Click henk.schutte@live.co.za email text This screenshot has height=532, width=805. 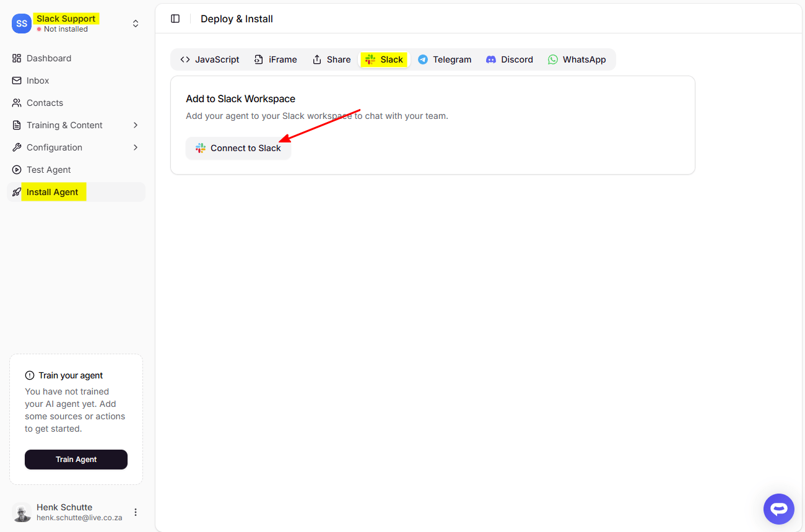[x=79, y=518]
